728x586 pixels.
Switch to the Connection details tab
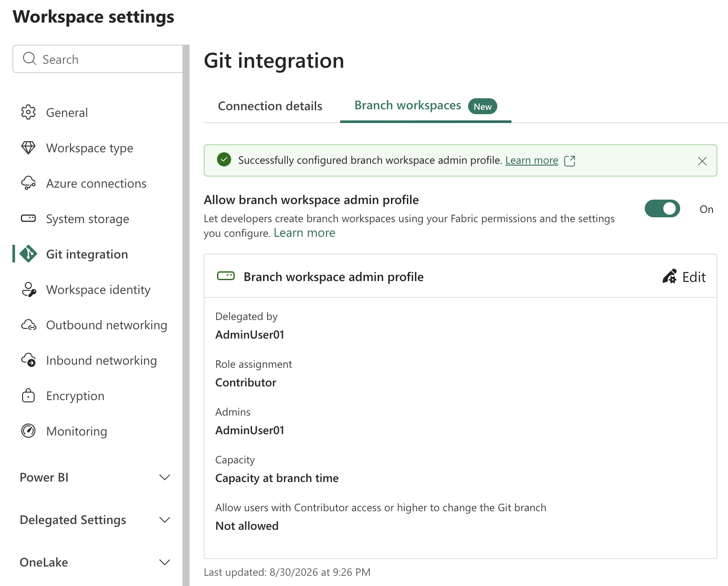(x=270, y=106)
